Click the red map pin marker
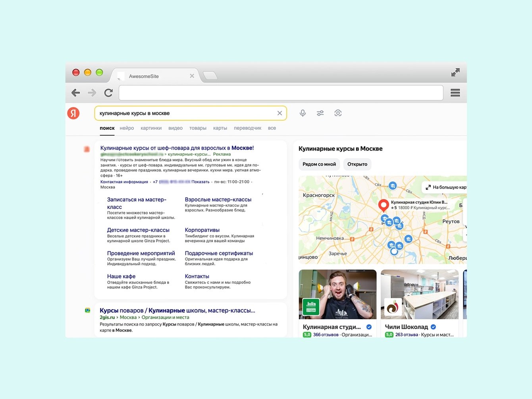The height and width of the screenshot is (399, 532). click(x=383, y=205)
